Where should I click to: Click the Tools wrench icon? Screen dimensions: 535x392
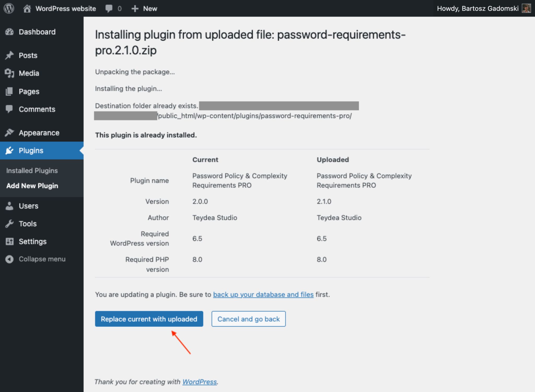point(9,224)
